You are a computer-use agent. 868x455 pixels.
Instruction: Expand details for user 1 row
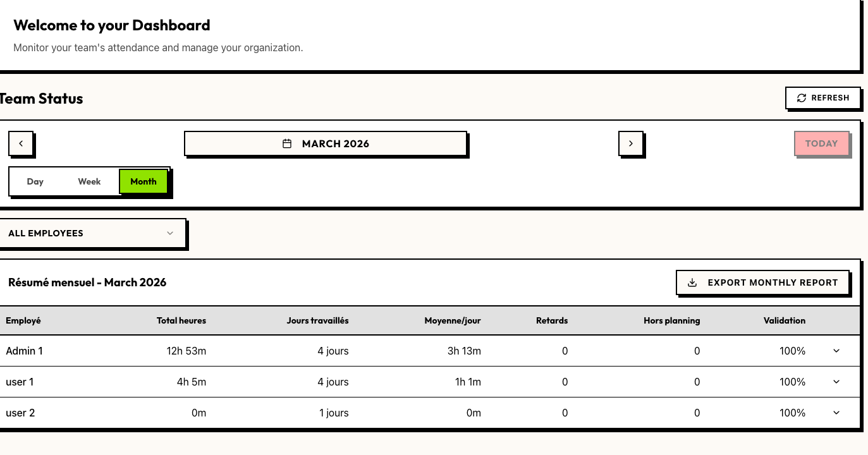[836, 382]
